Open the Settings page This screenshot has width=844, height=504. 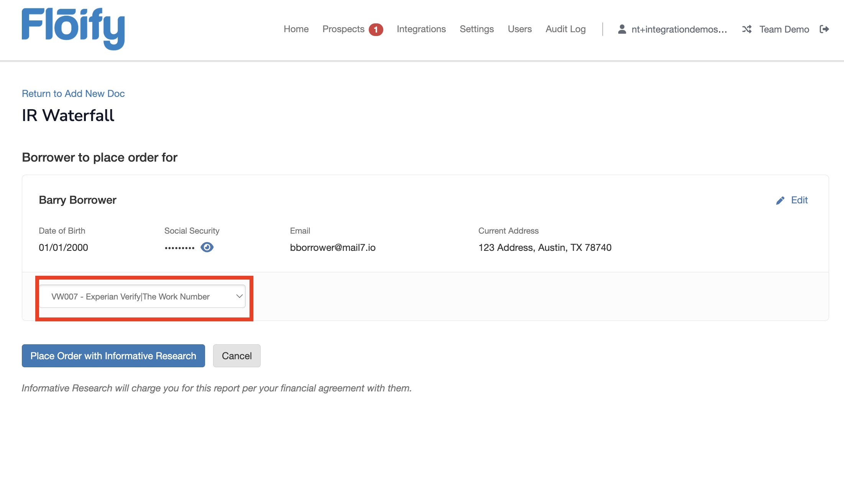pos(476,29)
